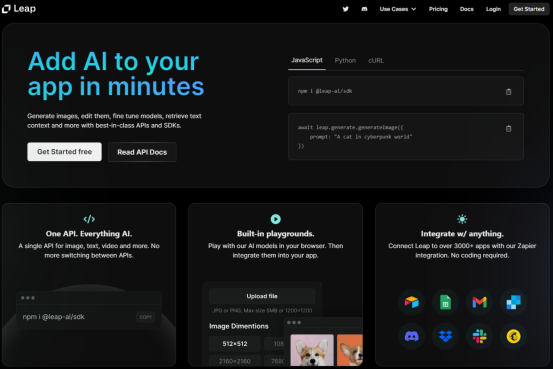The image size is (553, 369).
Task: Click the 'Integrate w/ anything.' heading
Action: (462, 234)
